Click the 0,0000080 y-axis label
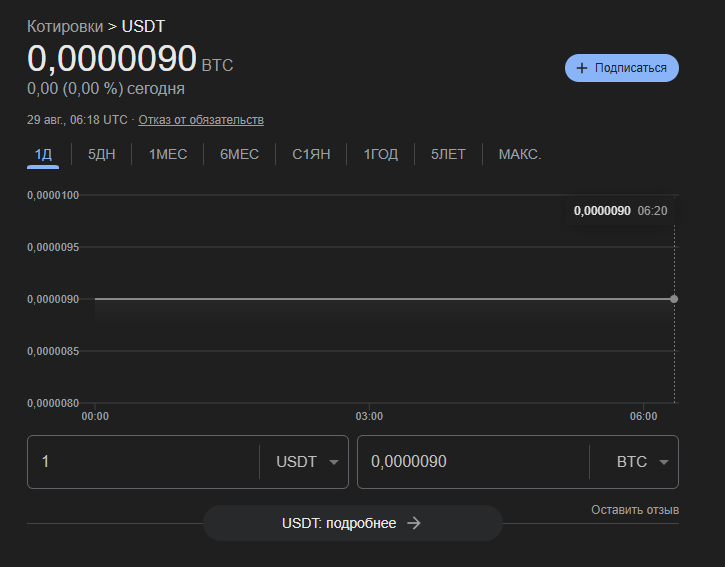 coord(53,403)
